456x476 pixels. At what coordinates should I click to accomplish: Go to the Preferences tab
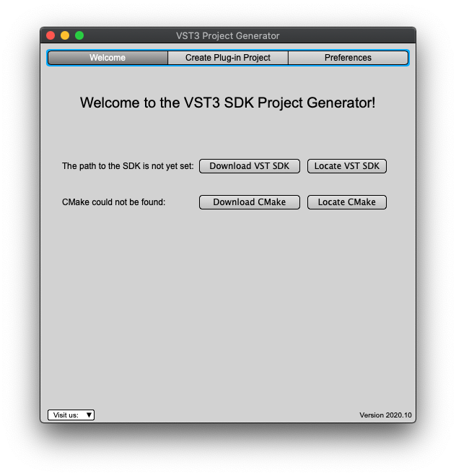[x=348, y=58]
